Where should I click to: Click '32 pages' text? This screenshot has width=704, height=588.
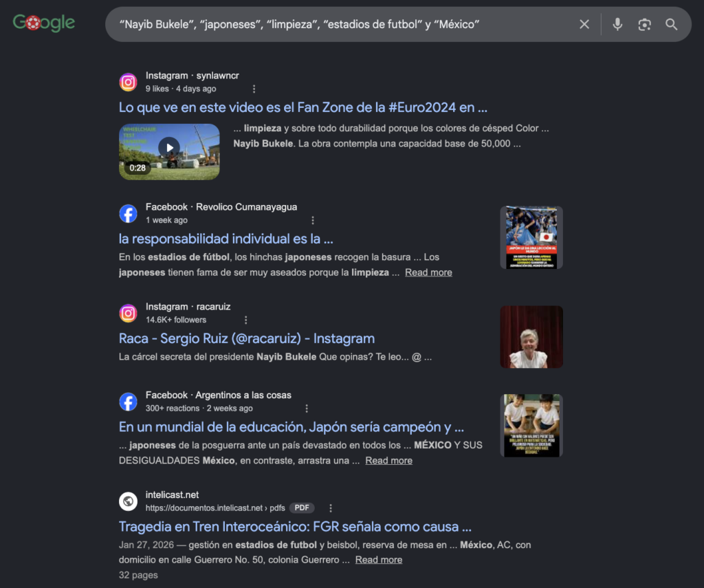point(138,575)
